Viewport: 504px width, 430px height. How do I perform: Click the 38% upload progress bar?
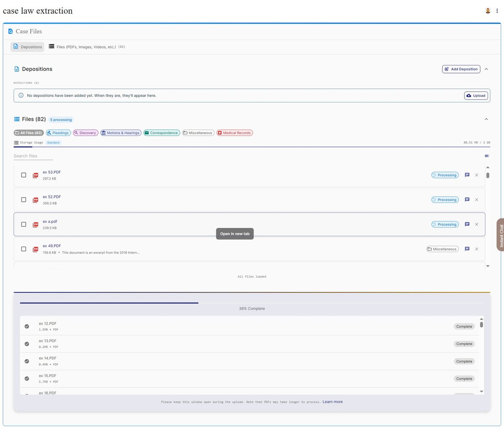pos(252,303)
